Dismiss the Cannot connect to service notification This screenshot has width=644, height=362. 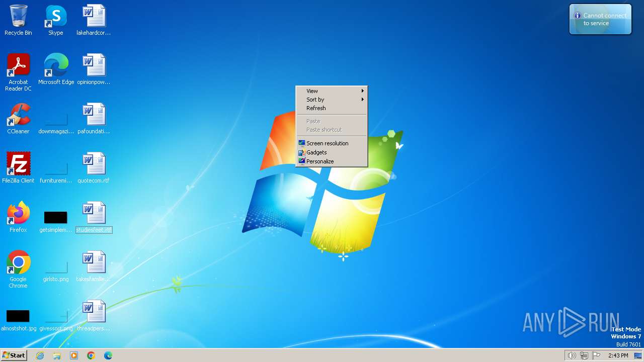(x=600, y=20)
